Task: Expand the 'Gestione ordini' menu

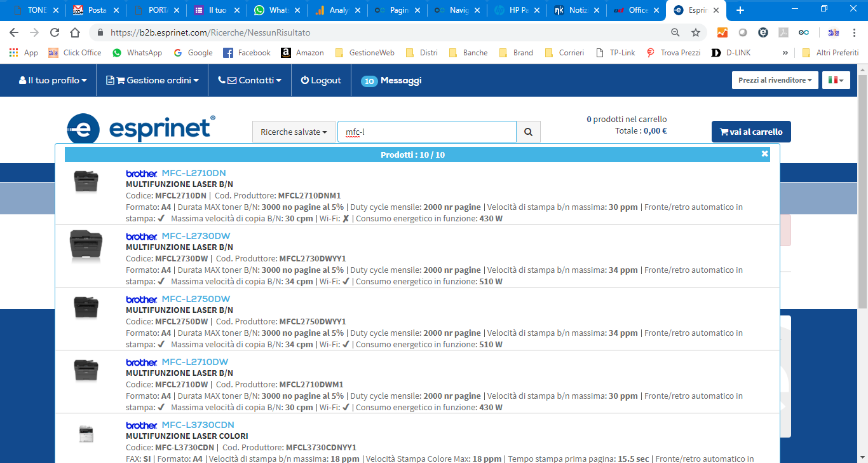Action: click(x=153, y=80)
